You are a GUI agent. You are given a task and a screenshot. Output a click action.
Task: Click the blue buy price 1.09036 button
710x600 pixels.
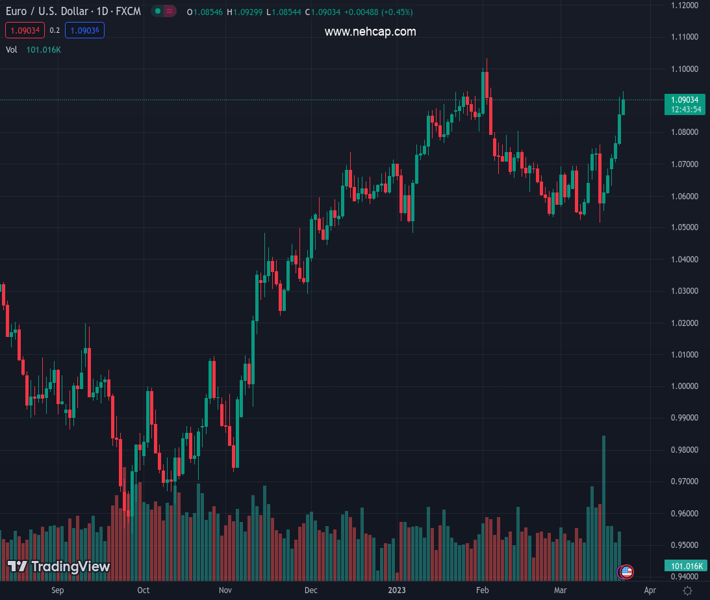click(x=86, y=31)
